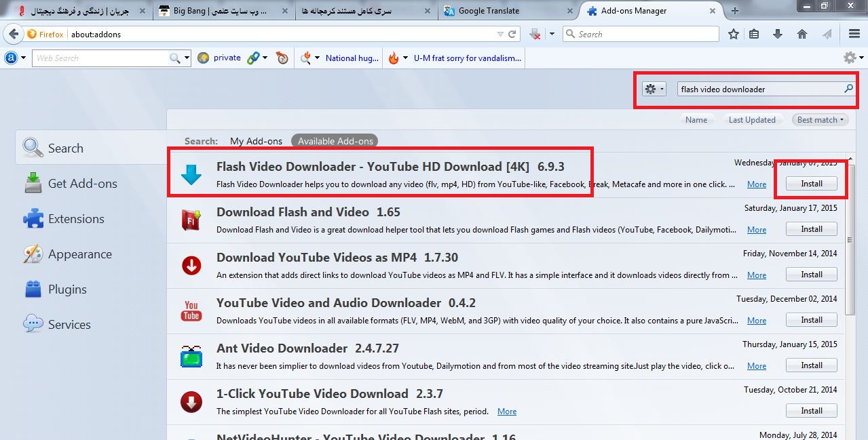This screenshot has height=440, width=868.
Task: Open the Best match sort dropdown
Action: click(x=821, y=120)
